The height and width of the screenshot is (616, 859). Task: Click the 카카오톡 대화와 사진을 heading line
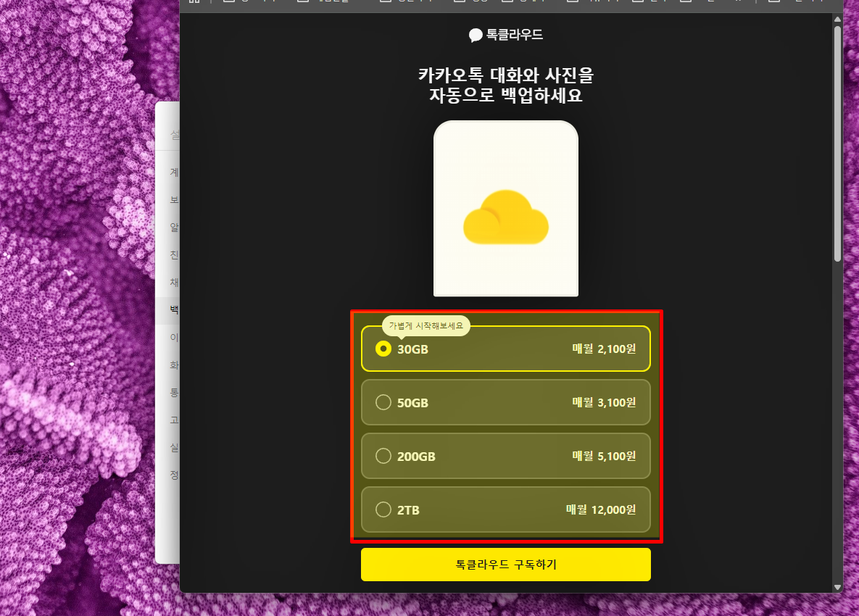click(506, 75)
